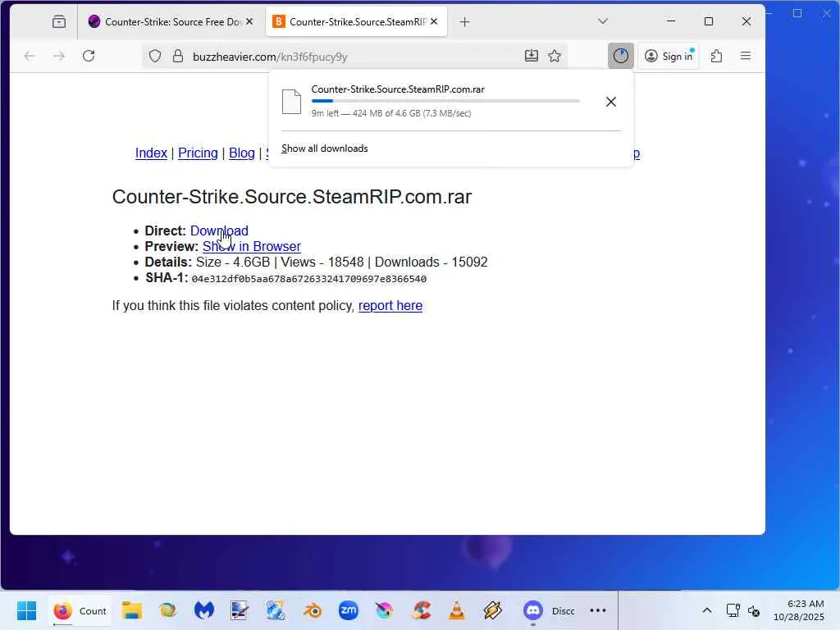Show more taskbar apps via ellipsis
Screen dimensions: 840x630
(598, 610)
